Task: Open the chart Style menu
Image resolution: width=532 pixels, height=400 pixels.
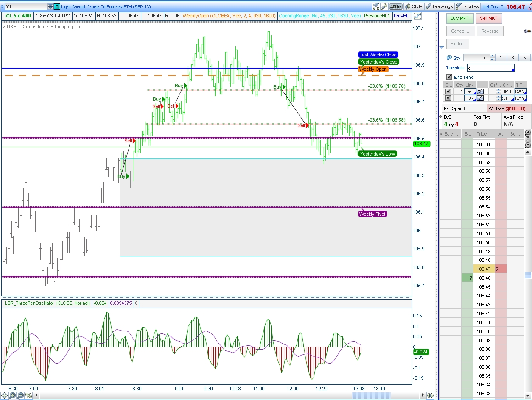Action: [x=414, y=6]
